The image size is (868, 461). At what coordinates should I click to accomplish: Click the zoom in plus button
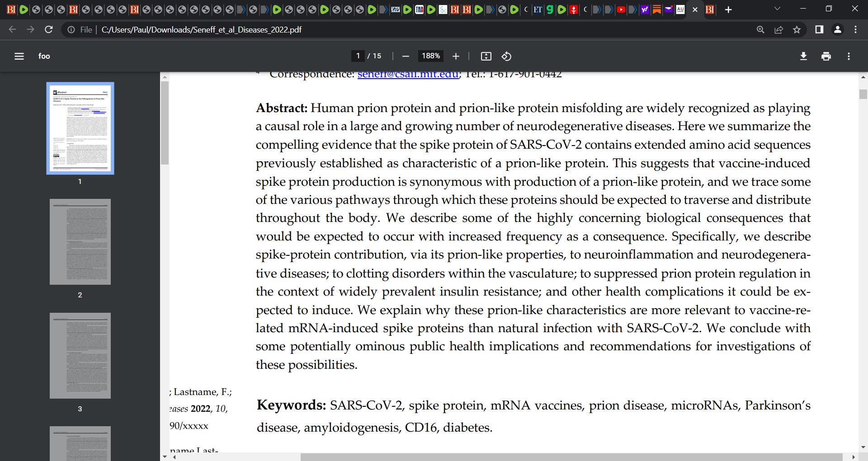[456, 56]
